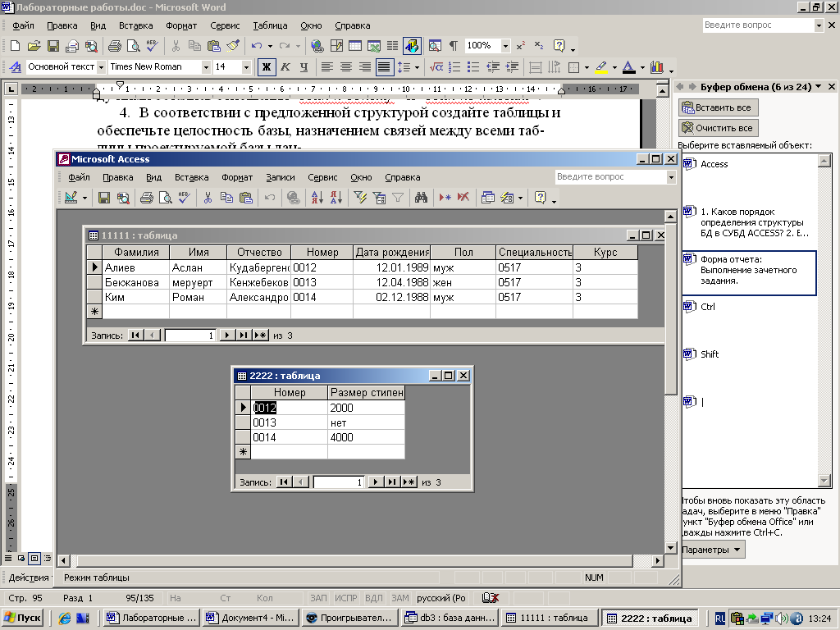This screenshot has width=840, height=630.
Task: Expand the Параметры dropdown in clipboard pane
Action: click(712, 550)
